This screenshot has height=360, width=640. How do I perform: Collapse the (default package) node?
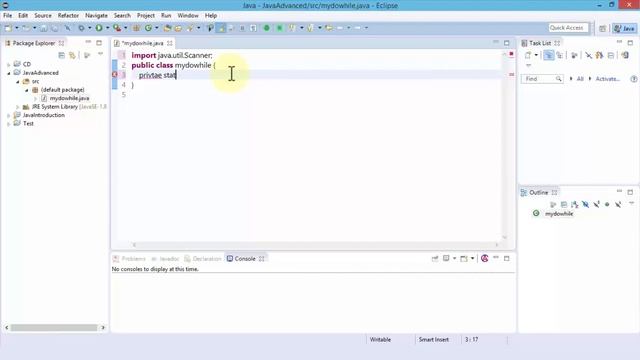[27, 90]
